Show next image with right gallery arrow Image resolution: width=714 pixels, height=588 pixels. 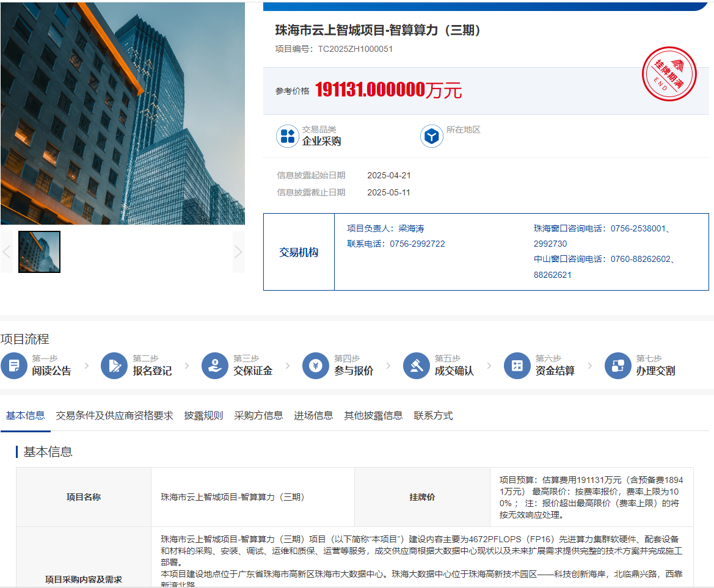(x=239, y=252)
